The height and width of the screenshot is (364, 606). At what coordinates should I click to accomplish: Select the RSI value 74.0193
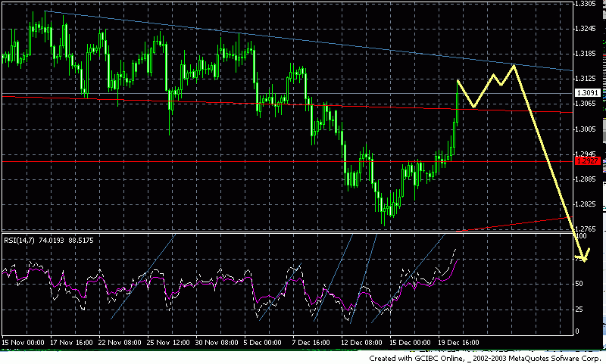coord(52,241)
